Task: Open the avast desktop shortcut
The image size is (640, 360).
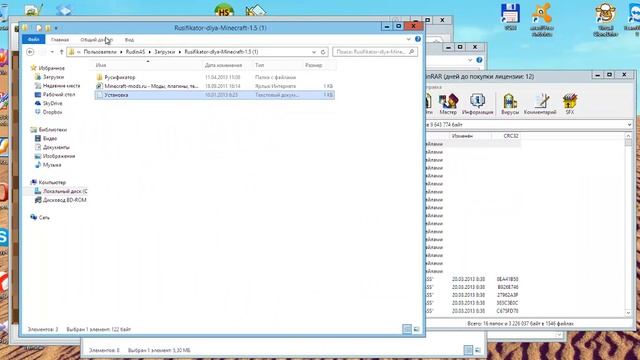Action: click(542, 19)
